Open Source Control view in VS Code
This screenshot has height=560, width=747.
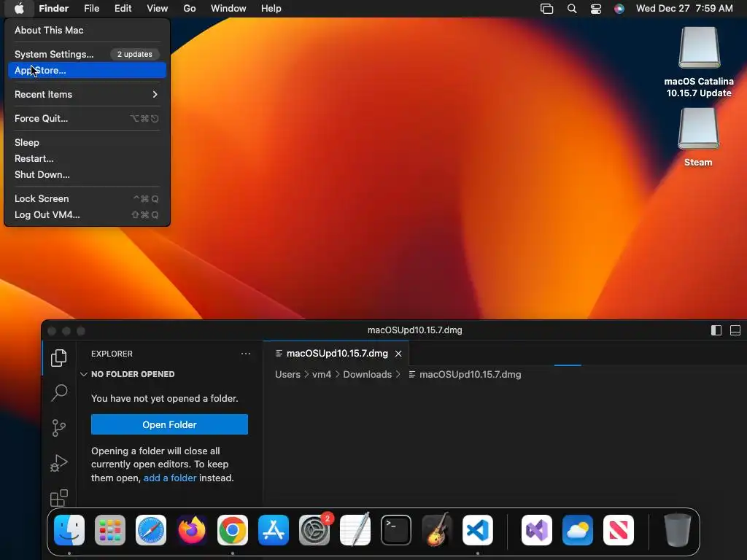click(58, 427)
